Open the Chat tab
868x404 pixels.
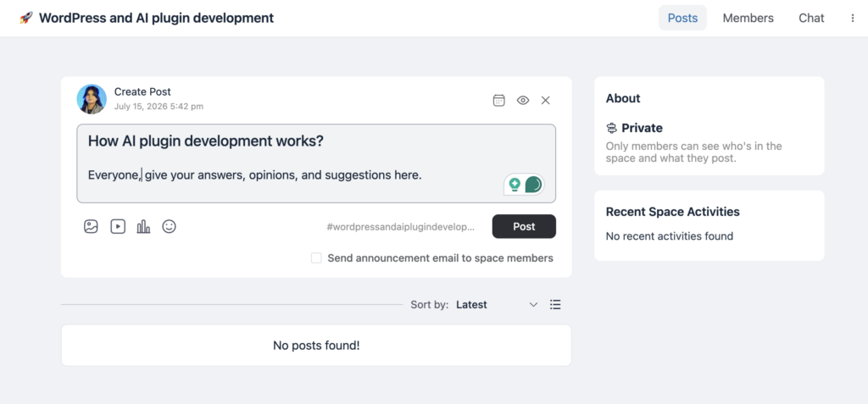(811, 18)
